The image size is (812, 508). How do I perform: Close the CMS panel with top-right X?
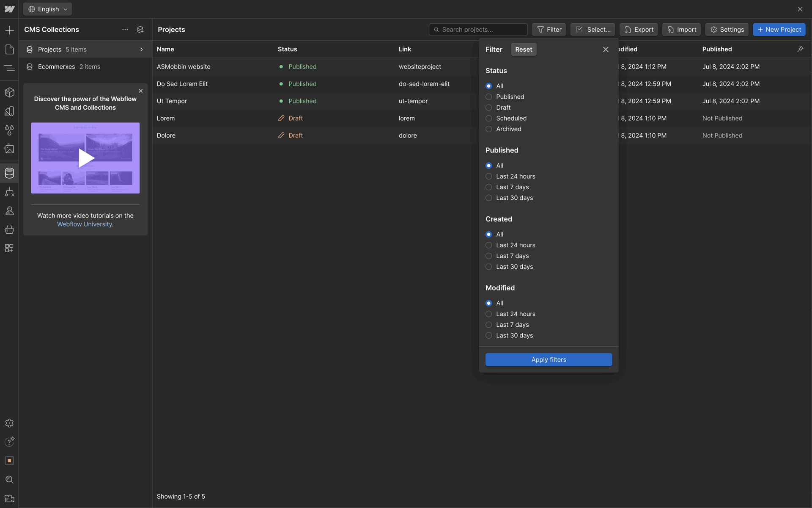pos(800,9)
